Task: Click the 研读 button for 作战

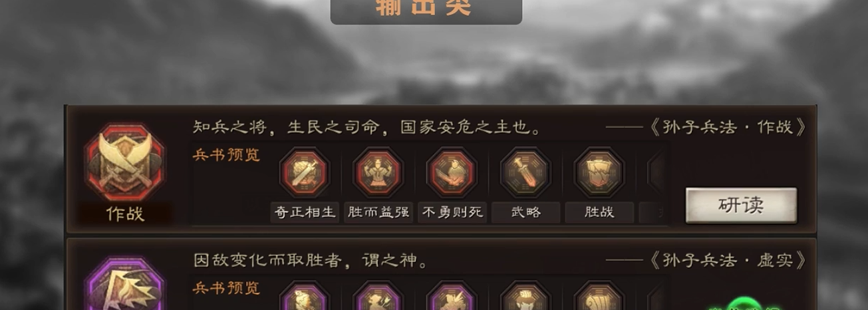Action: [741, 206]
